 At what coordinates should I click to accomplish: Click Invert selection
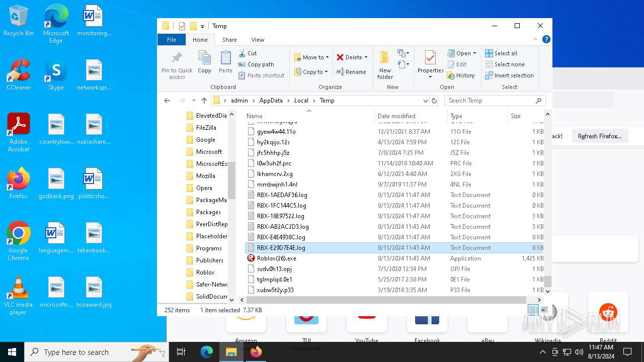[509, 75]
